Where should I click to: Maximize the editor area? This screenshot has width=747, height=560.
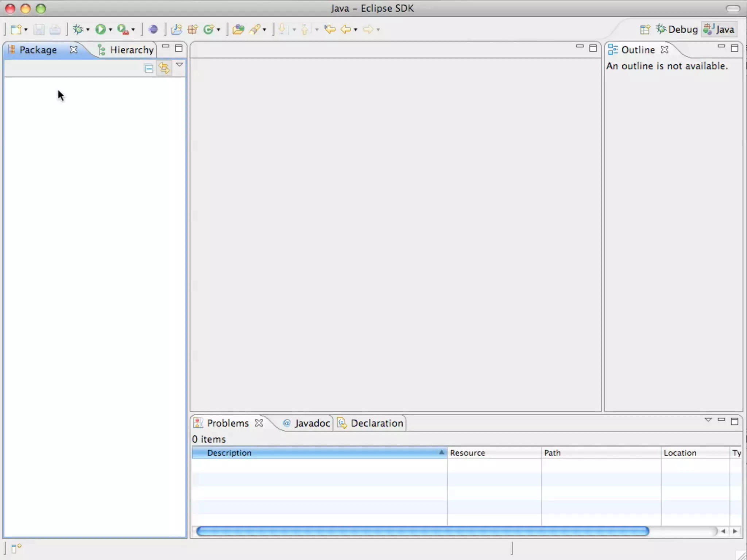(x=593, y=48)
